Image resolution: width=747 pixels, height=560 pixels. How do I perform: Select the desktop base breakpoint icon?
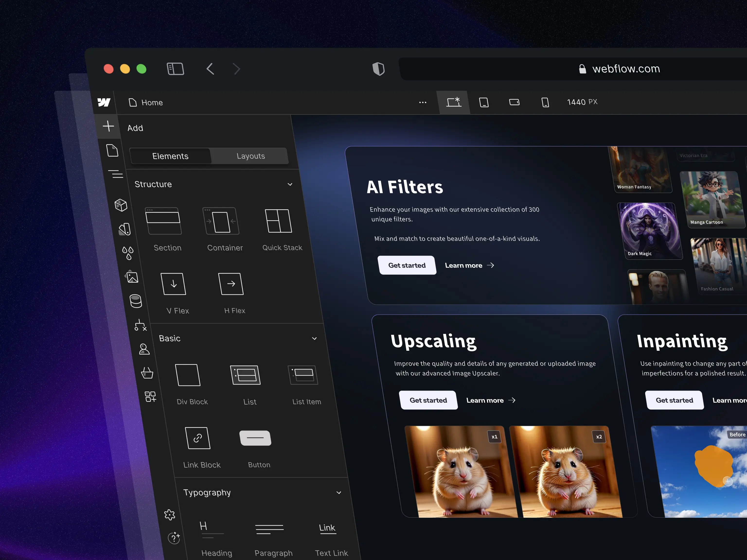pyautogui.click(x=454, y=102)
